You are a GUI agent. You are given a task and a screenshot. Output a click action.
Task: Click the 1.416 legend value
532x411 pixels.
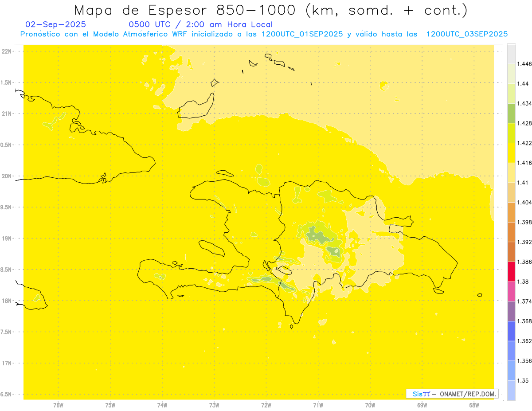[524, 163]
